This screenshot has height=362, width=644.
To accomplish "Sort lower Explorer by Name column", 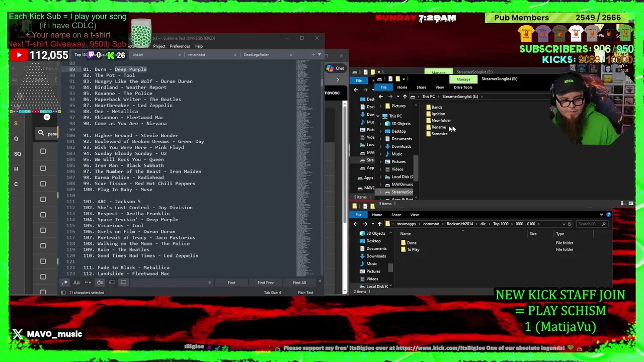I will 405,234.
